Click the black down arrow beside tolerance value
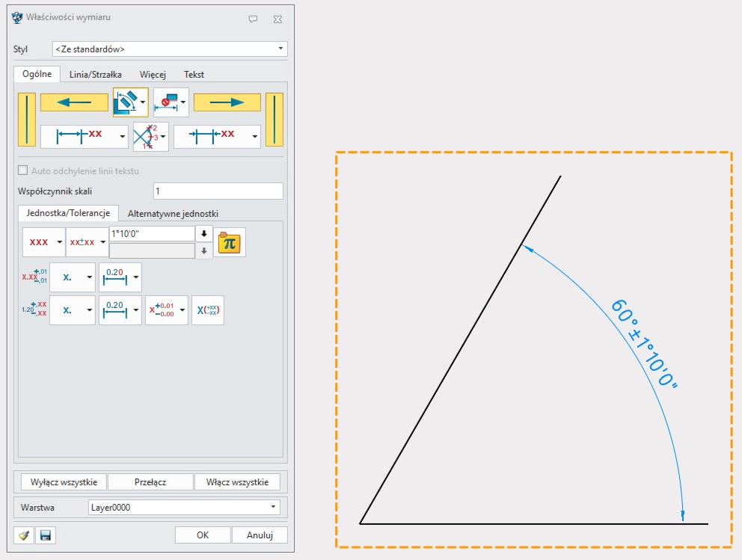Image resolution: width=742 pixels, height=560 pixels. (x=203, y=233)
